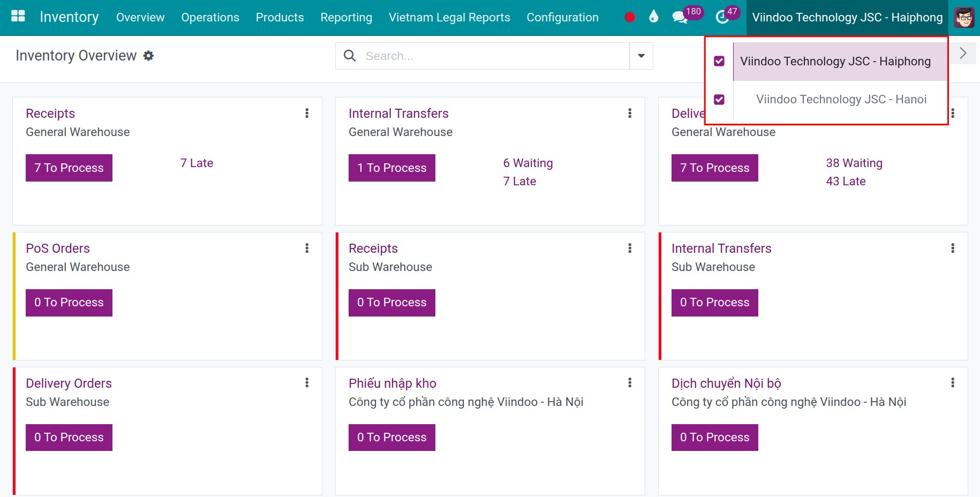Open the Operations menu
Image resolution: width=980 pixels, height=497 pixels.
point(210,18)
